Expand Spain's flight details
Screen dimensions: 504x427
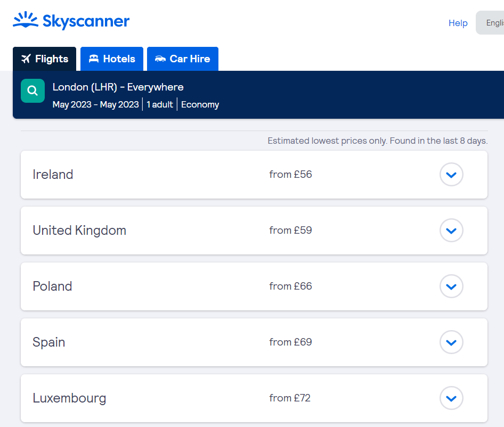point(451,342)
